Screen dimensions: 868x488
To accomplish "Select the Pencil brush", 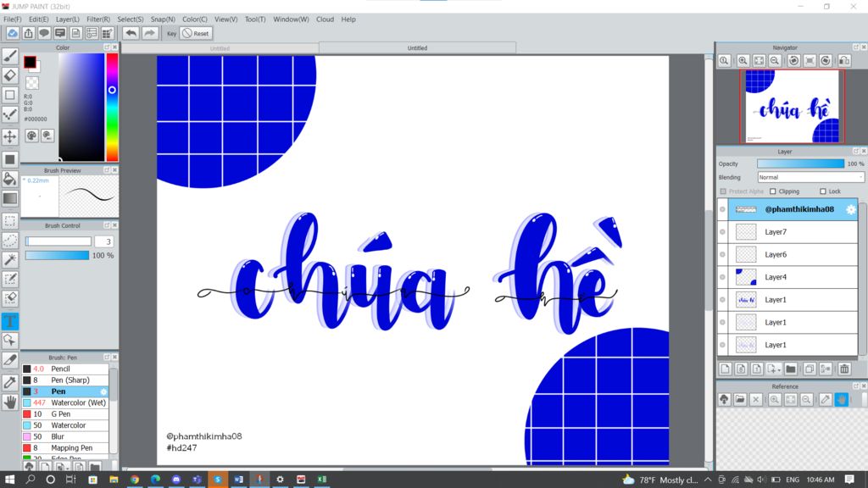I will pyautogui.click(x=65, y=369).
